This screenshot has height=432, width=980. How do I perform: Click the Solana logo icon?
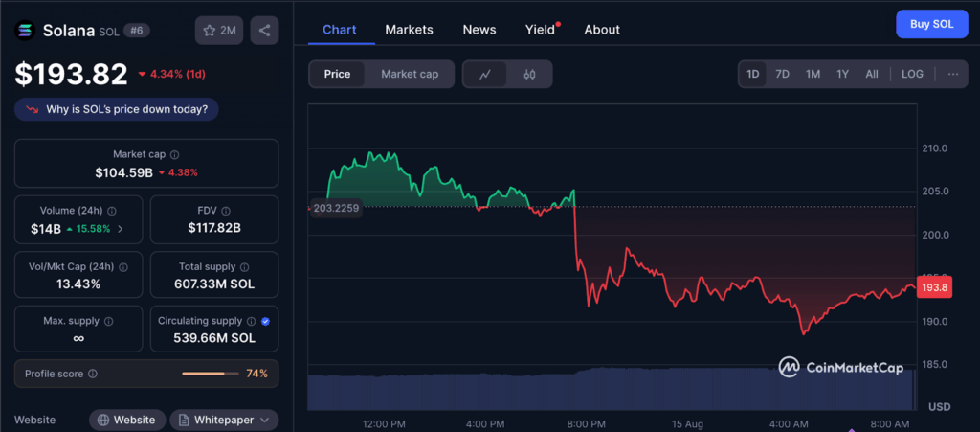25,31
